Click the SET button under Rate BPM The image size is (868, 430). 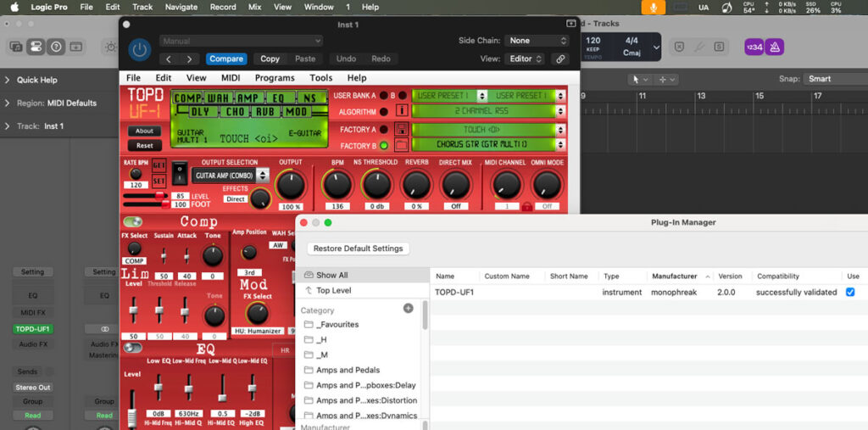click(159, 180)
